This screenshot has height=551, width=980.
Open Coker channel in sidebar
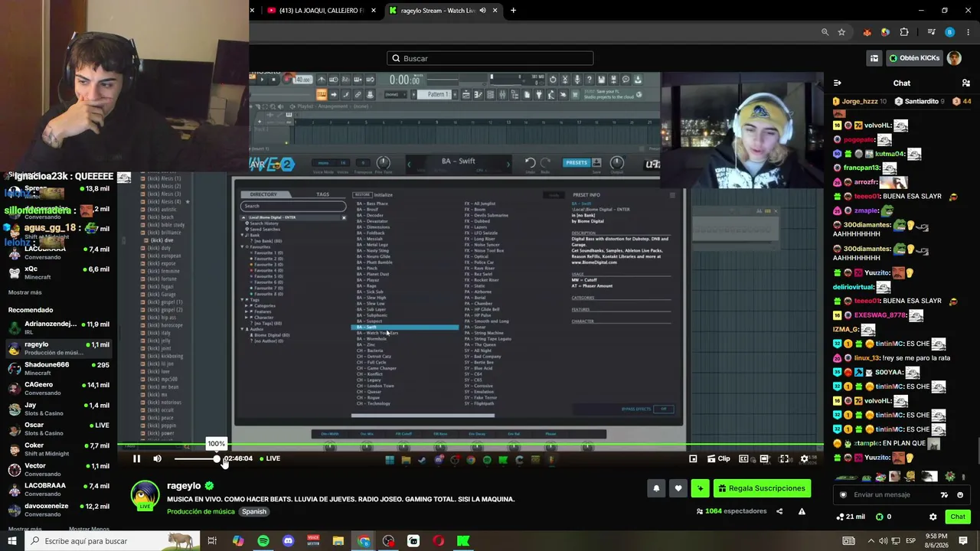pyautogui.click(x=58, y=449)
